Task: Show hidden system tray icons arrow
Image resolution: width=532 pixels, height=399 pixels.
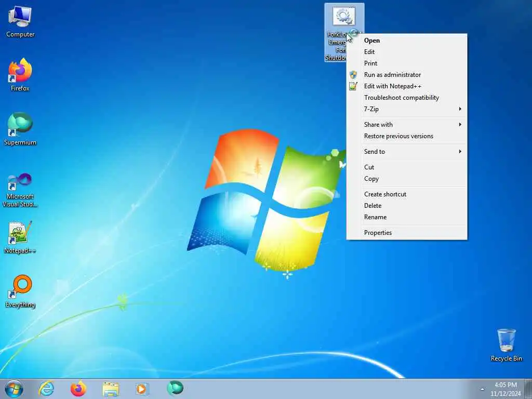Action: click(482, 389)
